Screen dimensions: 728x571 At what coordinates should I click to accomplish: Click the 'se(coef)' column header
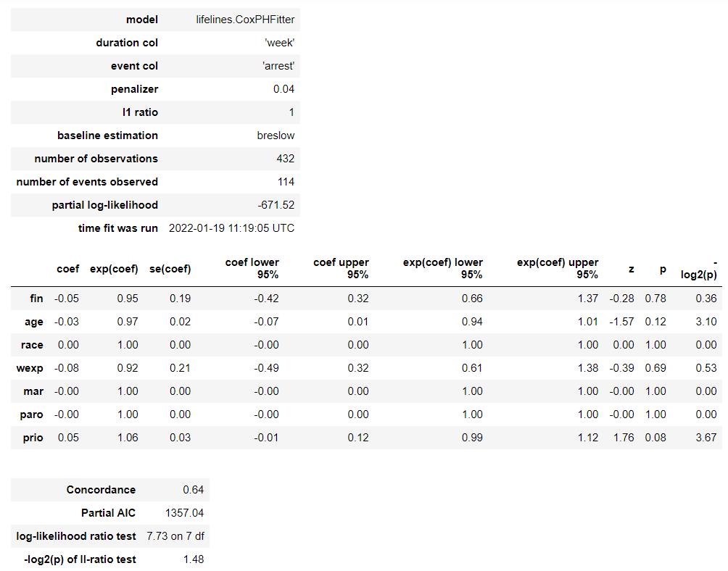coord(170,269)
